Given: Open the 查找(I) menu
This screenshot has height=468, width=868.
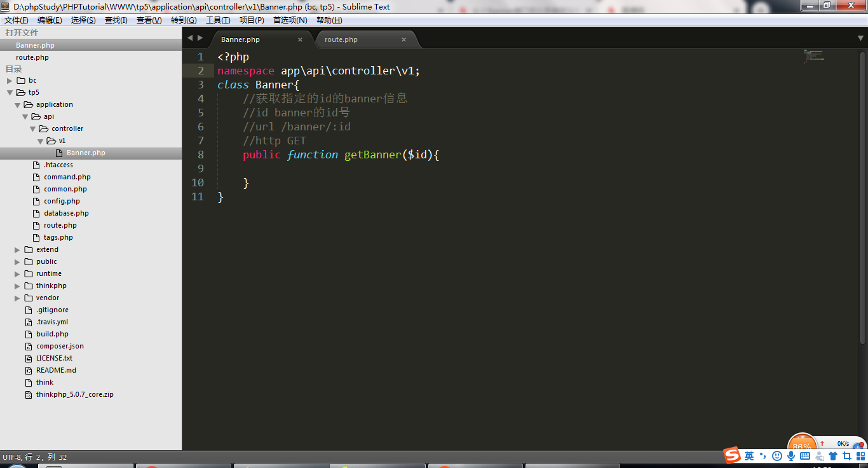Looking at the screenshot, I should pyautogui.click(x=116, y=20).
